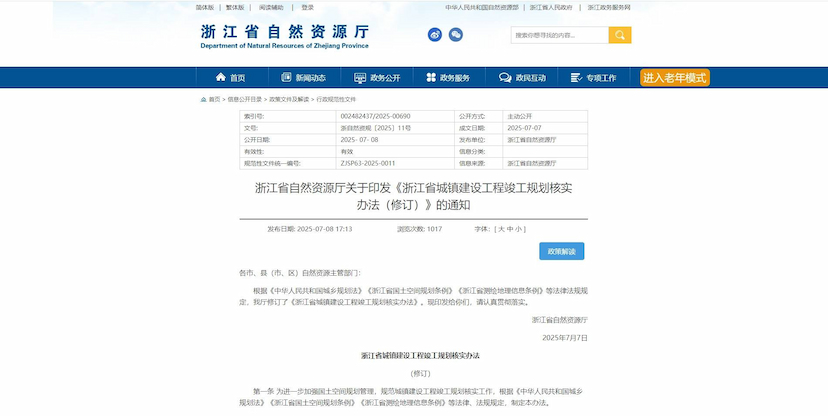Screen dimensions: 828x416
Task: Open 阅读辅助 reading assistance
Action: pos(271,7)
